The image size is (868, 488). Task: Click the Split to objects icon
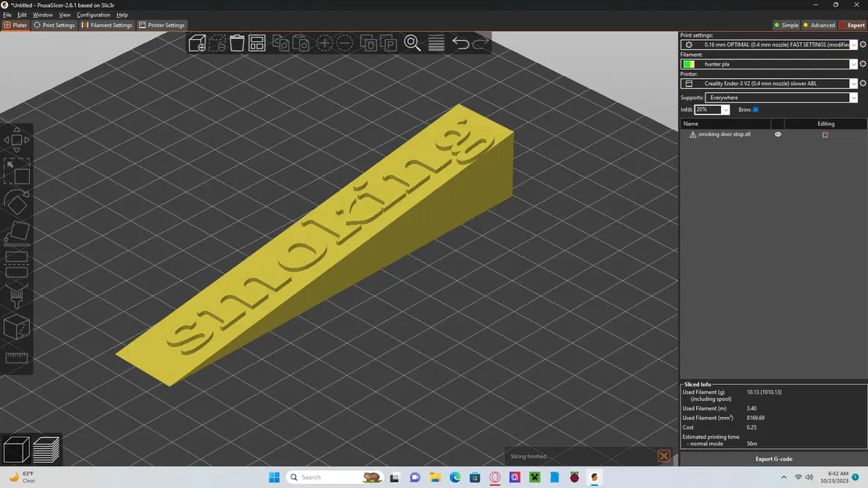(x=369, y=43)
